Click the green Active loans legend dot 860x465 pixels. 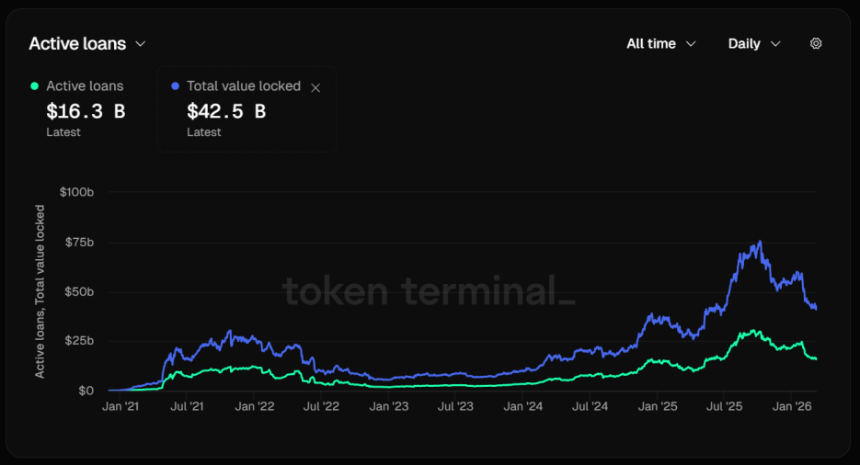coord(35,87)
